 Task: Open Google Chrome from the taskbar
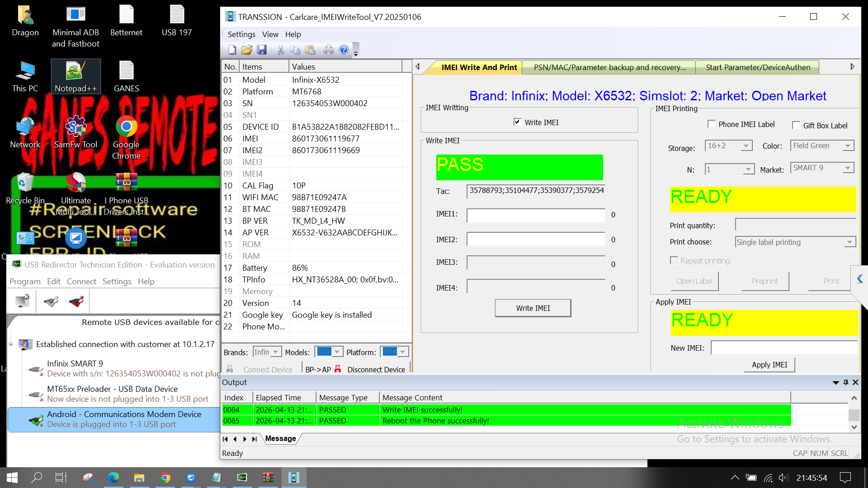(165, 477)
